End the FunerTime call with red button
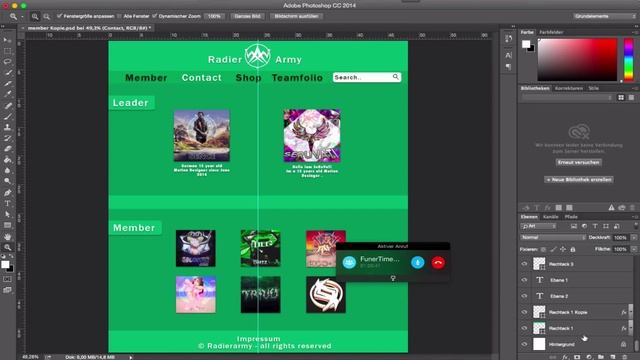The width and height of the screenshot is (640, 360). click(x=438, y=262)
